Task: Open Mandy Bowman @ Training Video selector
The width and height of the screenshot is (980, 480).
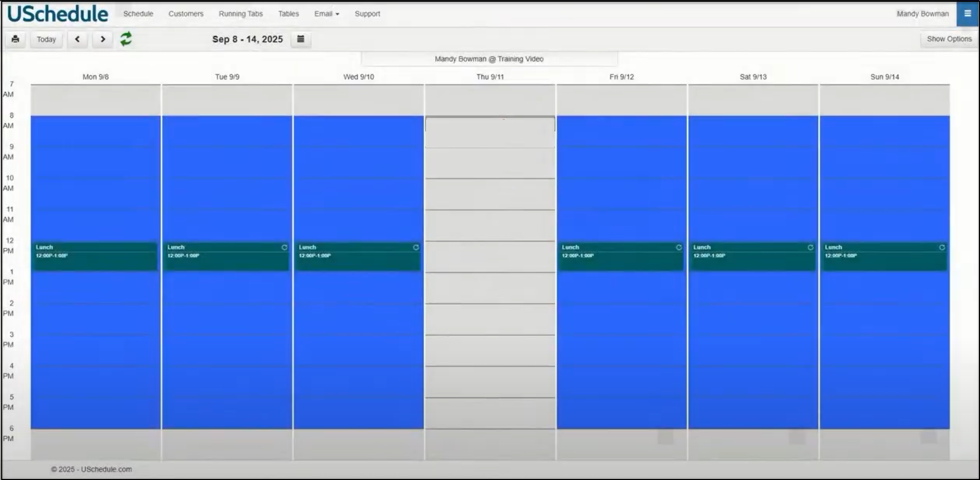Action: tap(489, 59)
